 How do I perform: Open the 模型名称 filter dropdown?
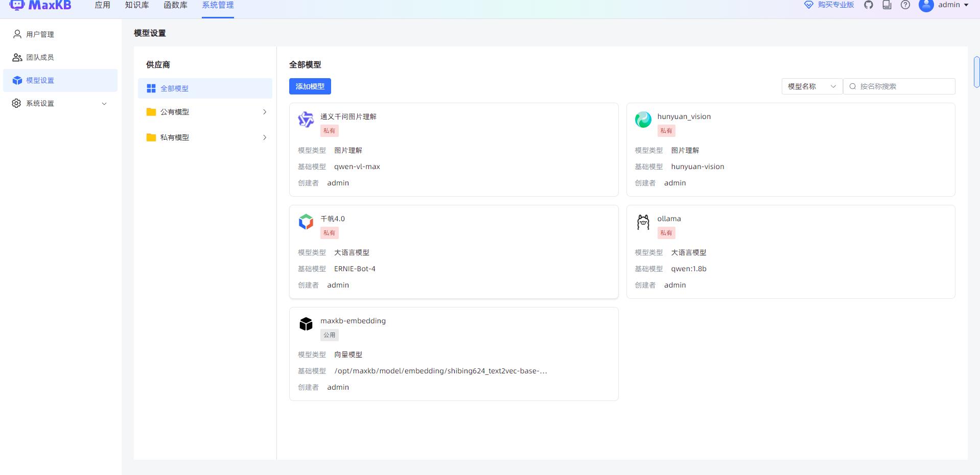pos(812,86)
